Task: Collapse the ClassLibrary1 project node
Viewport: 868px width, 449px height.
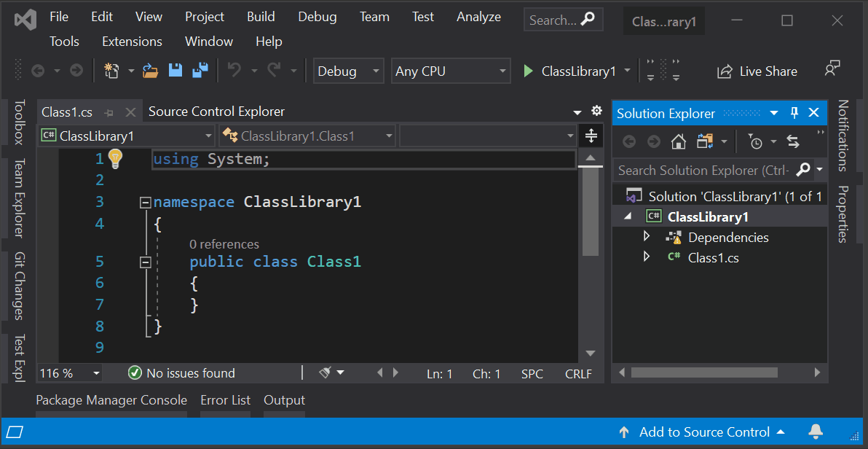Action: click(627, 216)
